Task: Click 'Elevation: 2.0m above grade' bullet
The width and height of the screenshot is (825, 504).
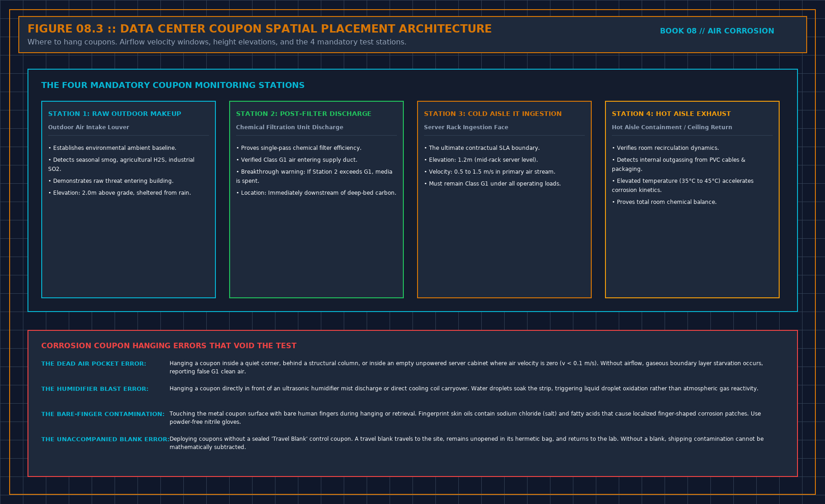Action: tap(120, 193)
